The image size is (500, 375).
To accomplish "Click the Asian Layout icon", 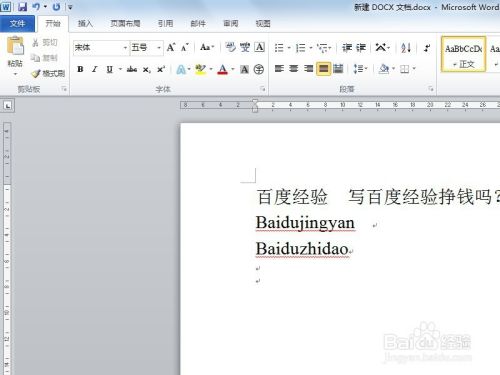I will pyautogui.click(x=381, y=48).
